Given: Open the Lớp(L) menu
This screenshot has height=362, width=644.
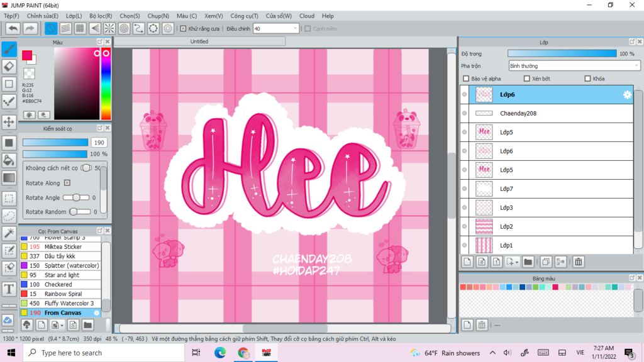Looking at the screenshot, I should point(74,16).
